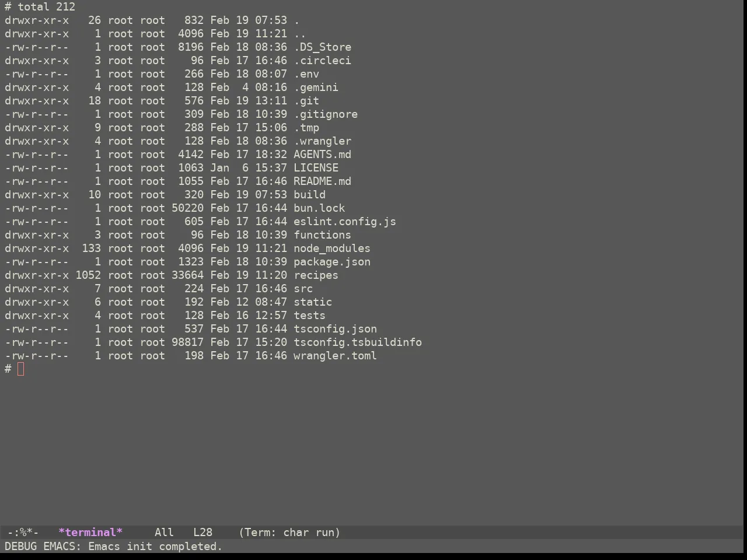
Task: Click the 'total 212' line at top
Action: point(47,7)
